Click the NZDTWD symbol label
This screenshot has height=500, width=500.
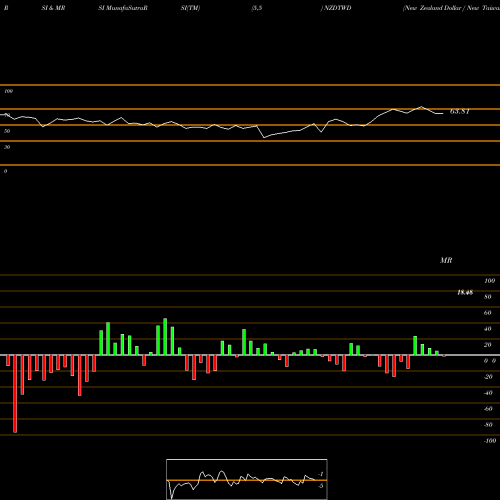tap(337, 8)
